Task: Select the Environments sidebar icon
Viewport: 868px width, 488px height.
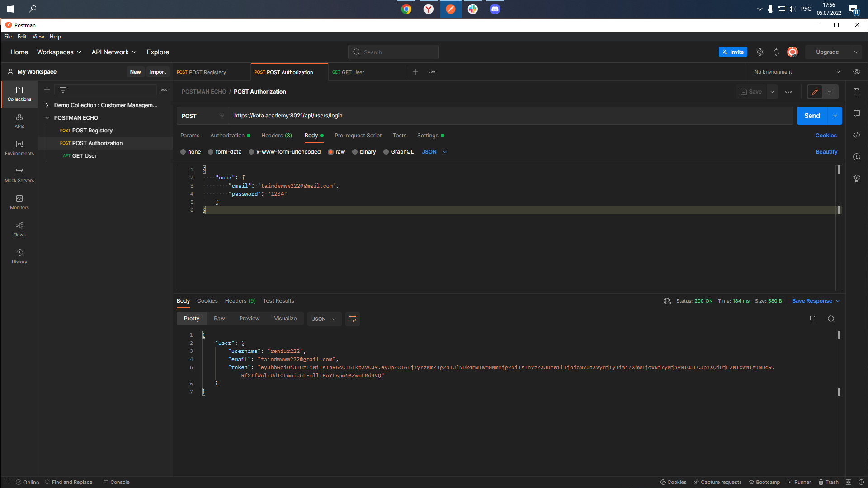Action: pyautogui.click(x=19, y=148)
